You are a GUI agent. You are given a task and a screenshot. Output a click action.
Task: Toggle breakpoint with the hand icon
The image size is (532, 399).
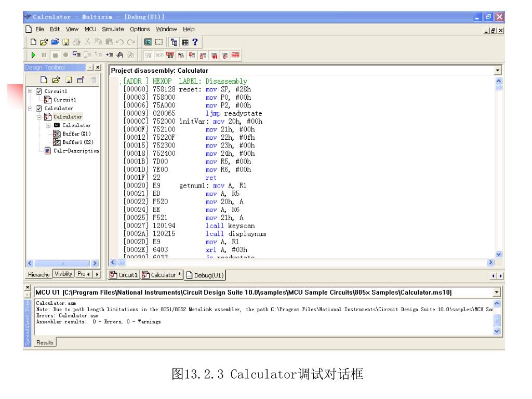(x=120, y=55)
